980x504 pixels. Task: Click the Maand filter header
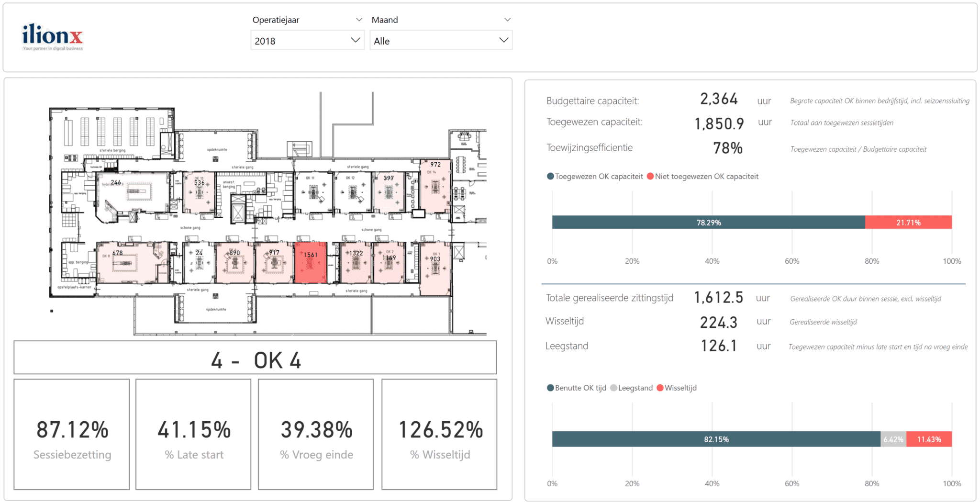pos(385,20)
